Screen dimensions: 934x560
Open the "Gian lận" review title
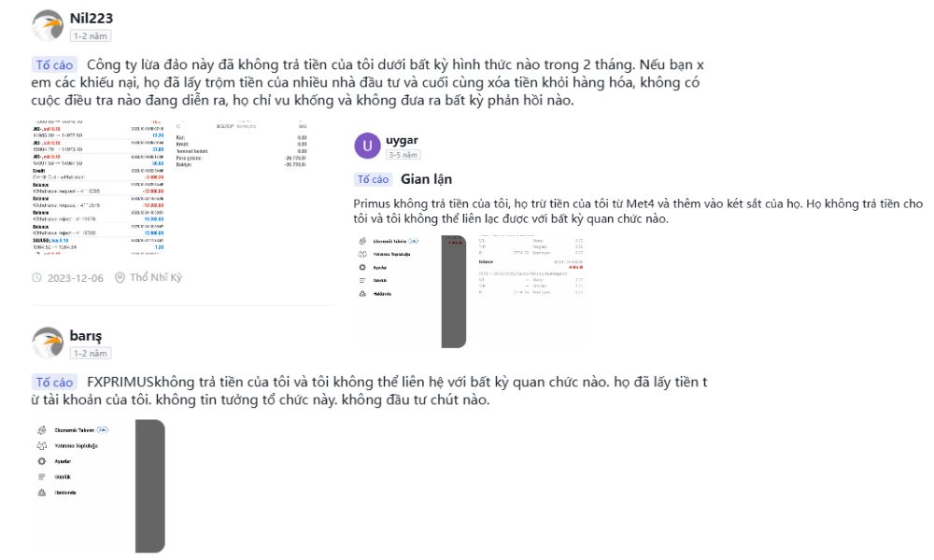(420, 179)
